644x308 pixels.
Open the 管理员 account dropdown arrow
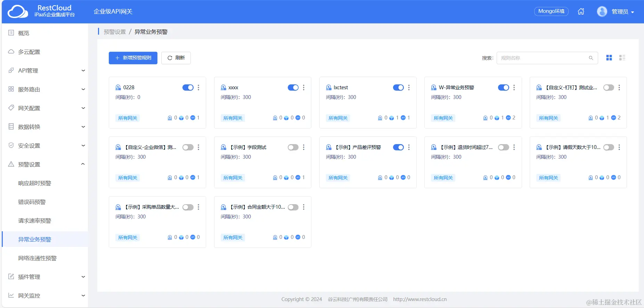click(x=633, y=12)
